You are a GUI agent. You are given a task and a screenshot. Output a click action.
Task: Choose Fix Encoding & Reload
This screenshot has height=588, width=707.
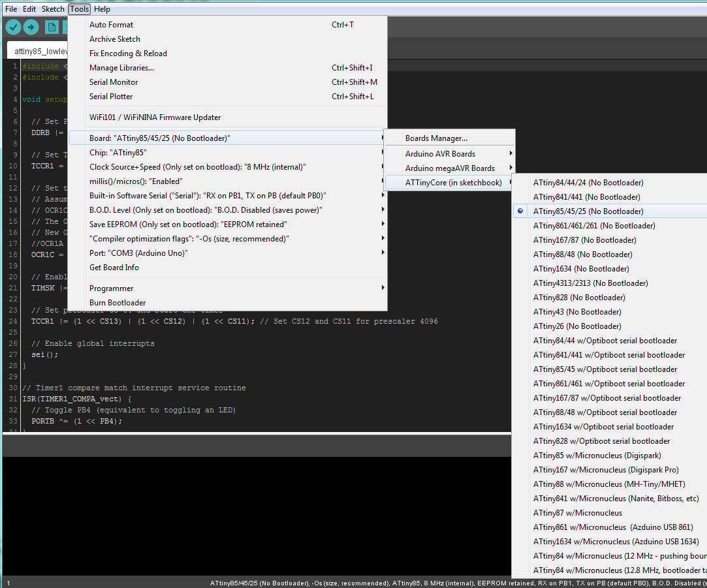coord(228,54)
